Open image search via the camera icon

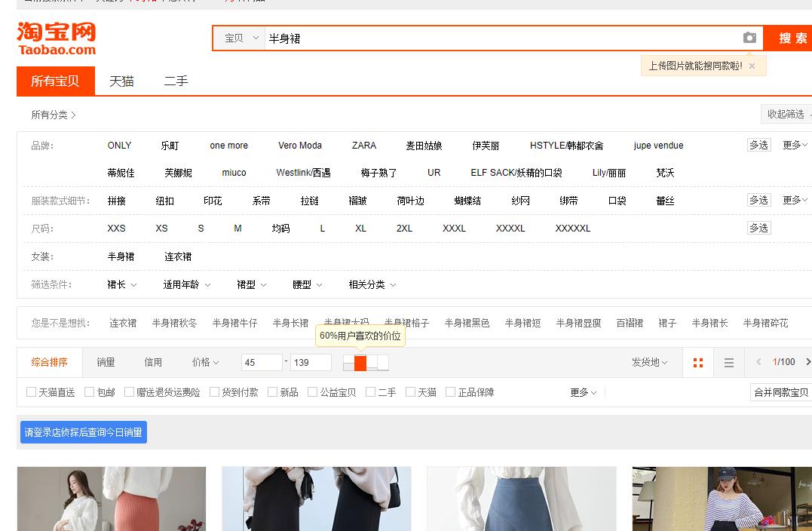point(750,37)
